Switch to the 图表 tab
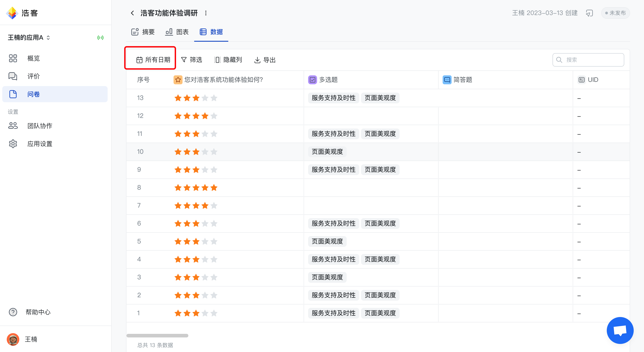The width and height of the screenshot is (644, 352). (x=177, y=32)
